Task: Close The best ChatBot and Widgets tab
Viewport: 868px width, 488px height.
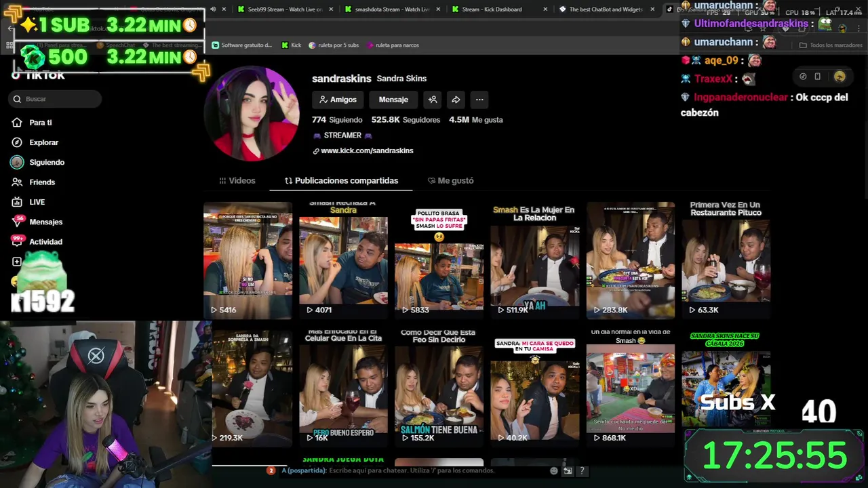Action: pos(652,9)
